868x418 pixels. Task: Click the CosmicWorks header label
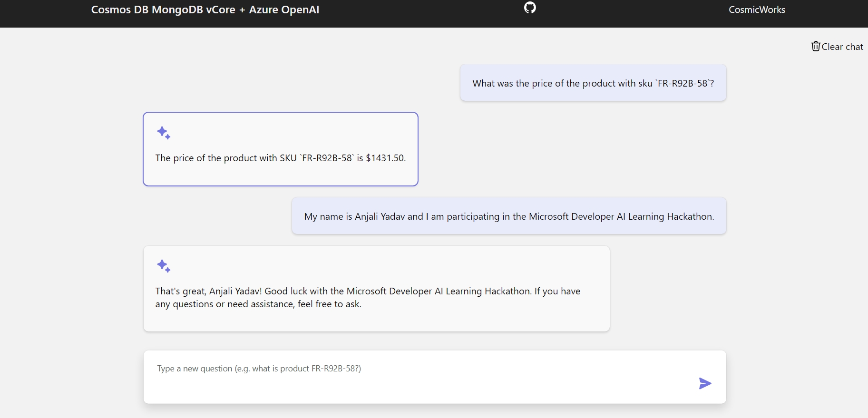click(757, 10)
